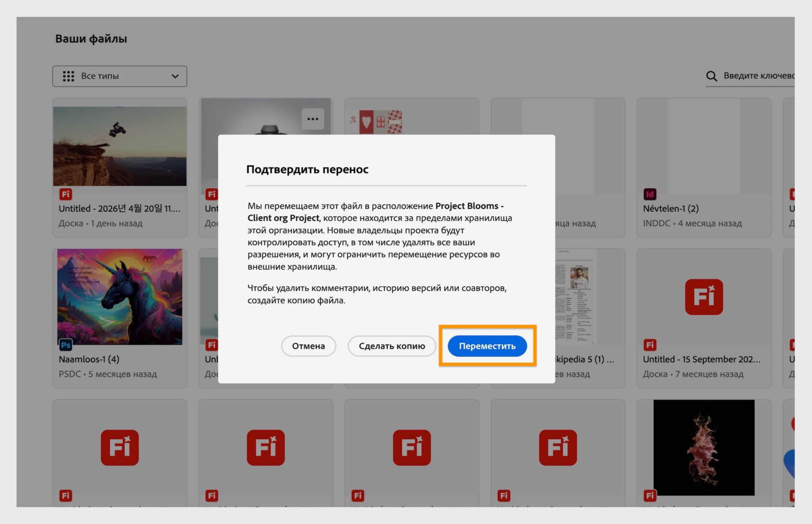This screenshot has width=812, height=524.
Task: Click the search magnifier icon
Action: pos(711,76)
